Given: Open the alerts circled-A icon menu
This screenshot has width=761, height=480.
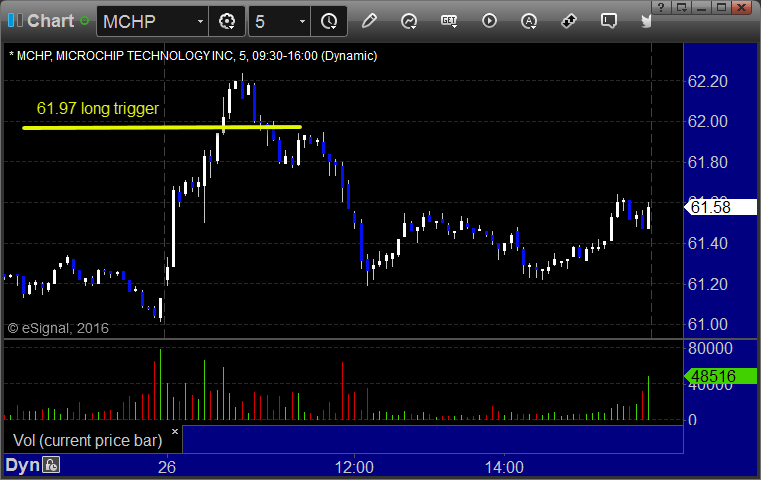Looking at the screenshot, I should [529, 21].
